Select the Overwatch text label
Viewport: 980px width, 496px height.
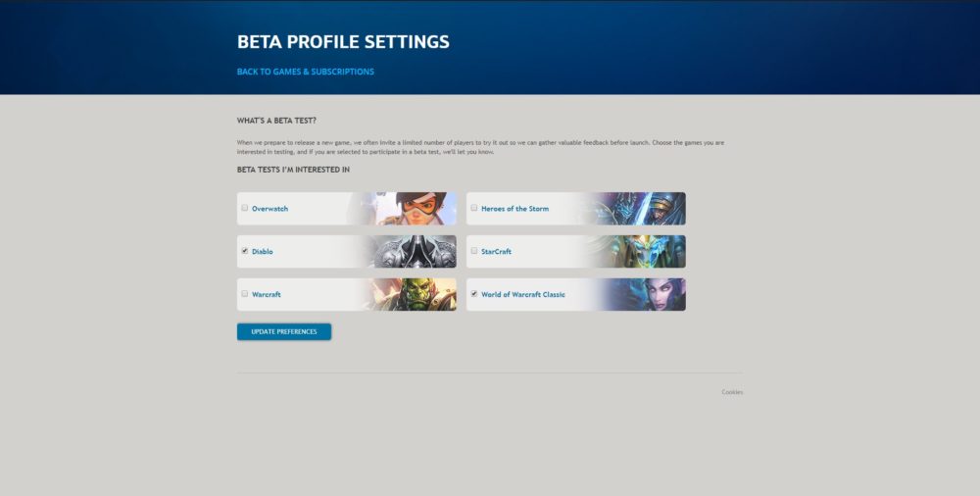[269, 209]
